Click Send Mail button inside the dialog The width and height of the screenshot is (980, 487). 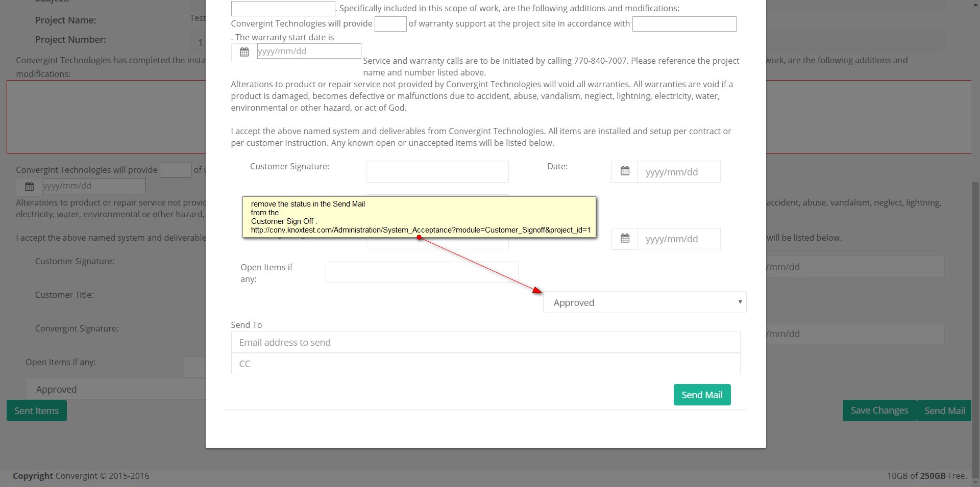coord(702,395)
